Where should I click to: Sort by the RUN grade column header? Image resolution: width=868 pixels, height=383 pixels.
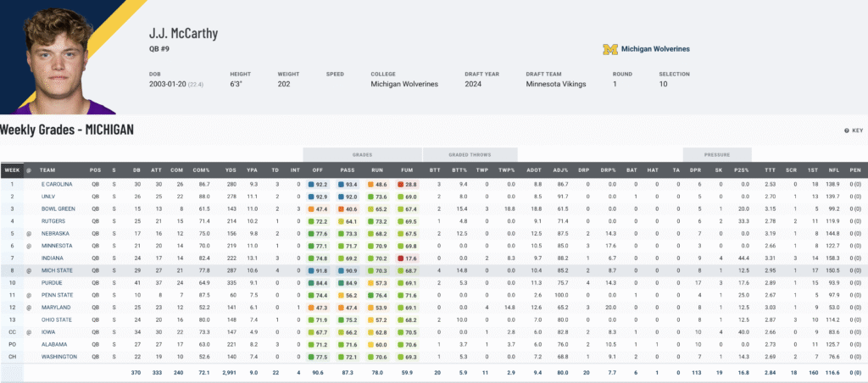377,170
